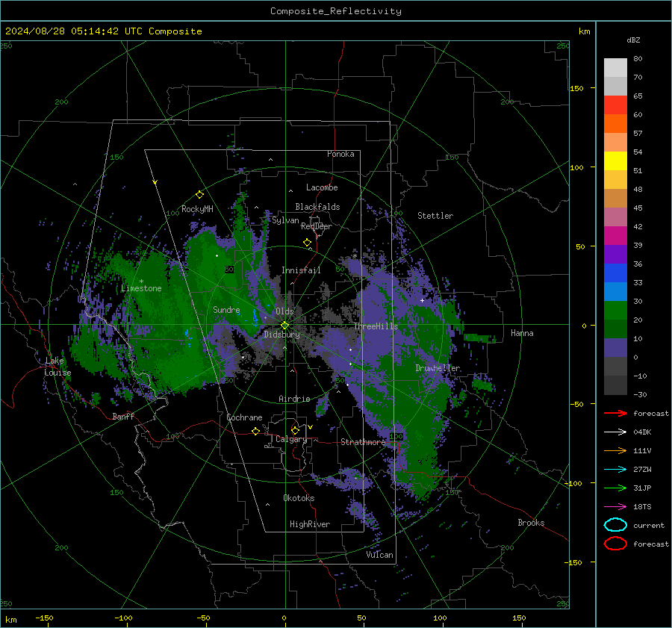
Task: Click the Vulcan label on the map
Action: click(x=379, y=555)
